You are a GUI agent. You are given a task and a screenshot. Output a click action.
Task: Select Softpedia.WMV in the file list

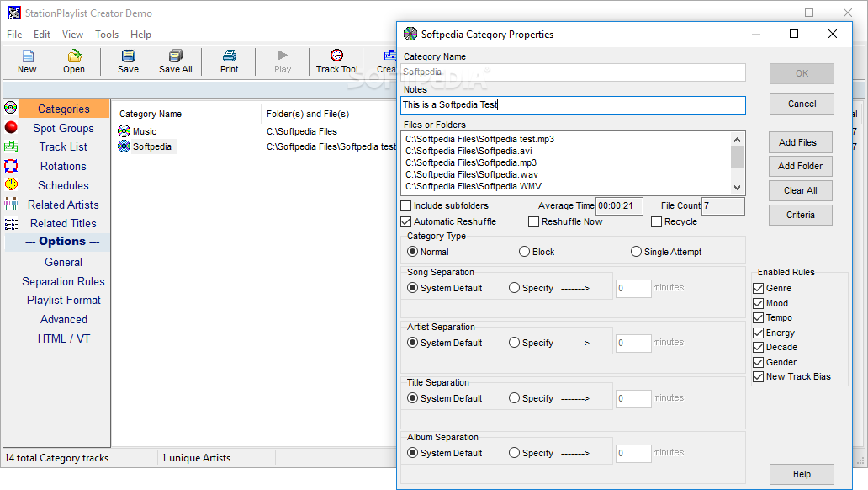(x=474, y=186)
